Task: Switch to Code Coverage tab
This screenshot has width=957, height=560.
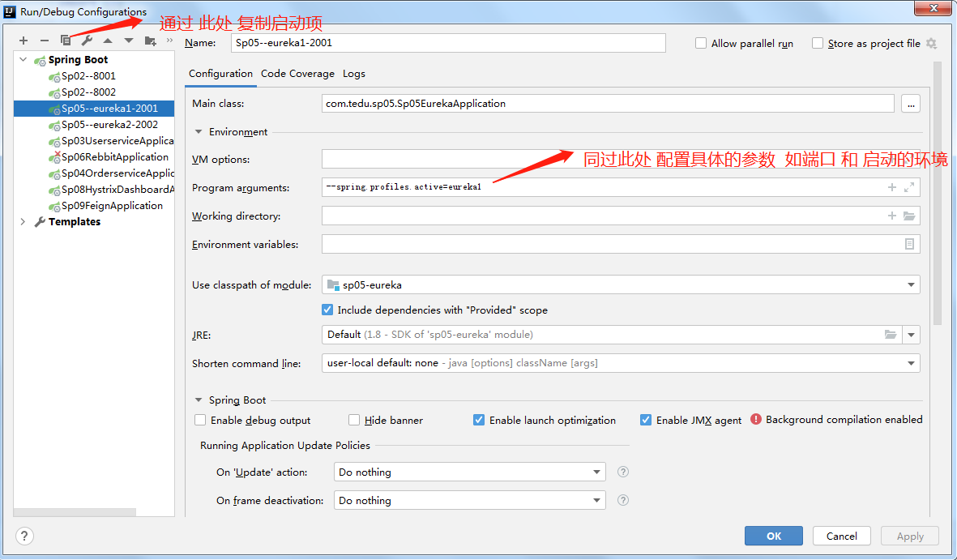Action: (297, 73)
